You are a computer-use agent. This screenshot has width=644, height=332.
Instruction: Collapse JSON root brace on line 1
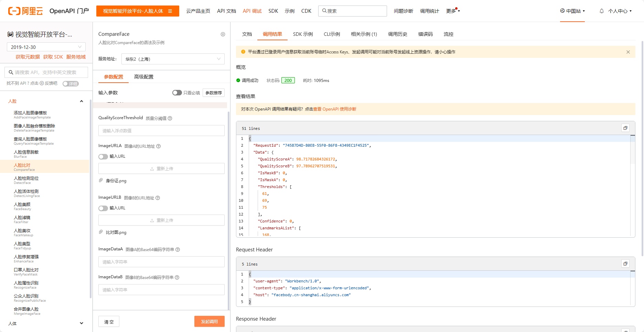click(x=250, y=138)
